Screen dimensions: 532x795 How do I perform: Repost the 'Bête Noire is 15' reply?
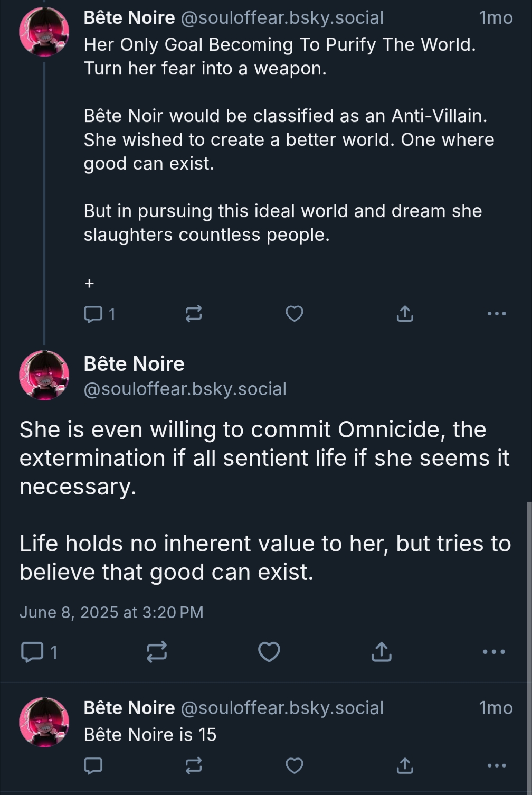(x=194, y=765)
